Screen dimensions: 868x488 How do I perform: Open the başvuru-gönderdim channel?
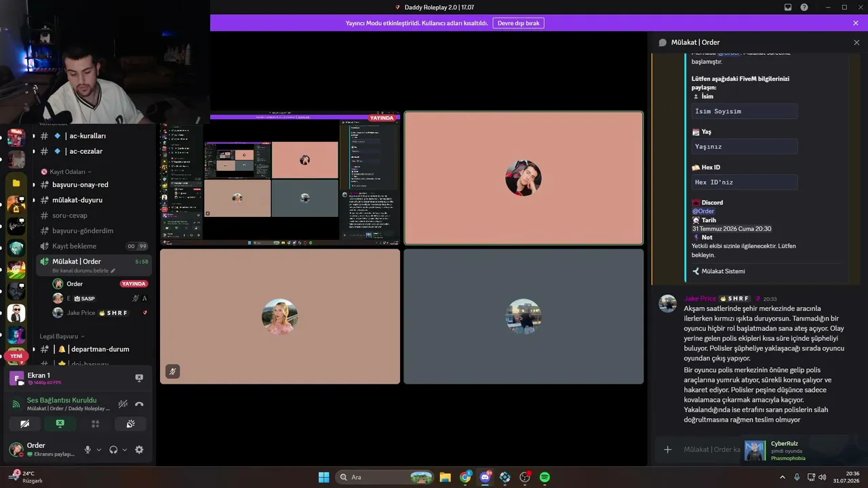[x=92, y=230]
